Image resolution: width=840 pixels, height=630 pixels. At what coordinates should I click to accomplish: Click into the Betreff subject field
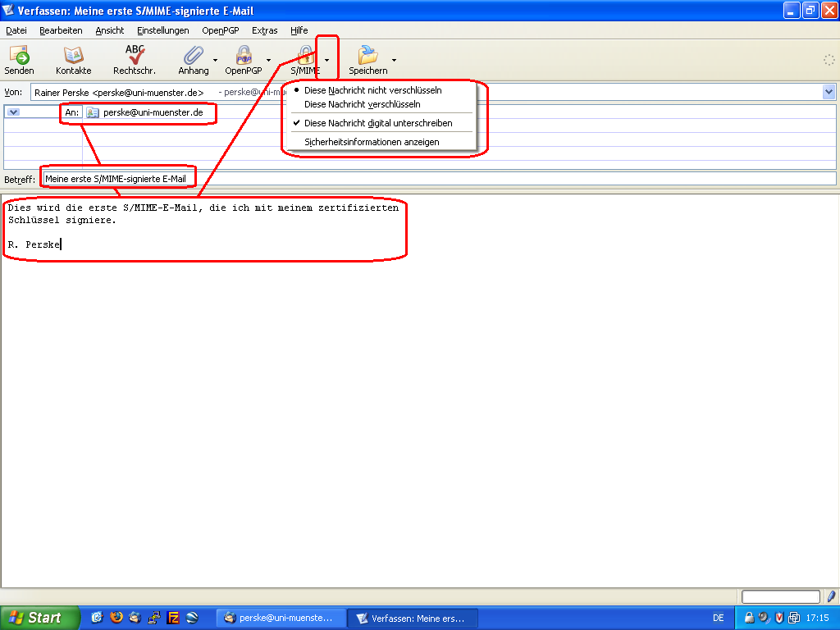[492, 179]
